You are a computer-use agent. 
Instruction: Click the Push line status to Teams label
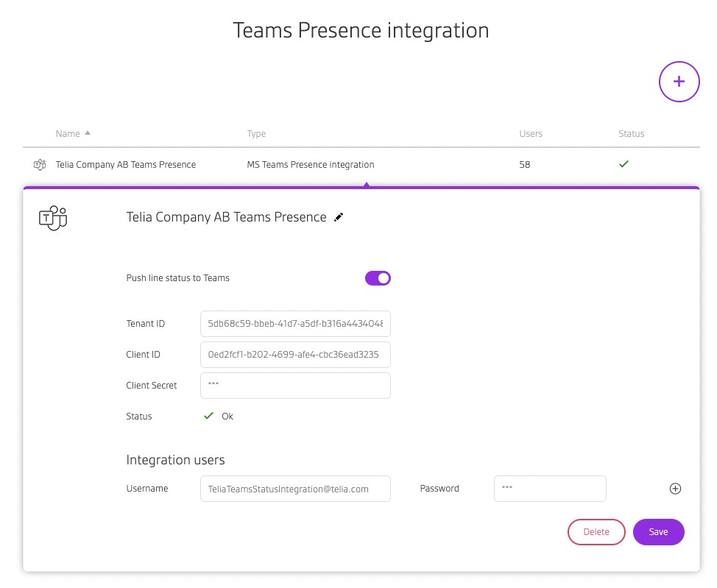(178, 278)
